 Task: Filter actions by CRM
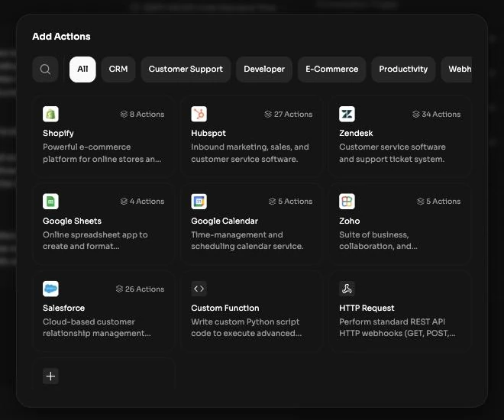[x=118, y=69]
